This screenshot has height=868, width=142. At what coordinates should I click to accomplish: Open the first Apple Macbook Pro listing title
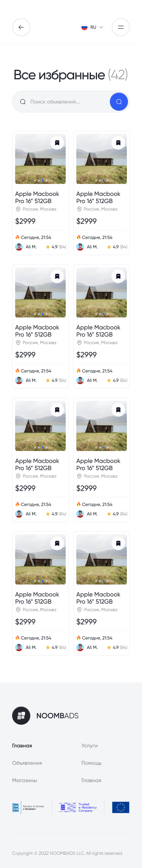click(37, 197)
